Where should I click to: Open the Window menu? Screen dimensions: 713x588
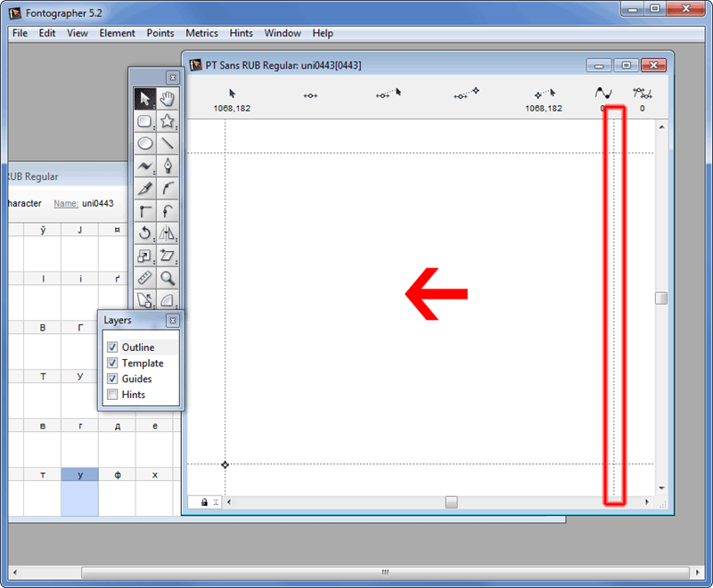[282, 33]
